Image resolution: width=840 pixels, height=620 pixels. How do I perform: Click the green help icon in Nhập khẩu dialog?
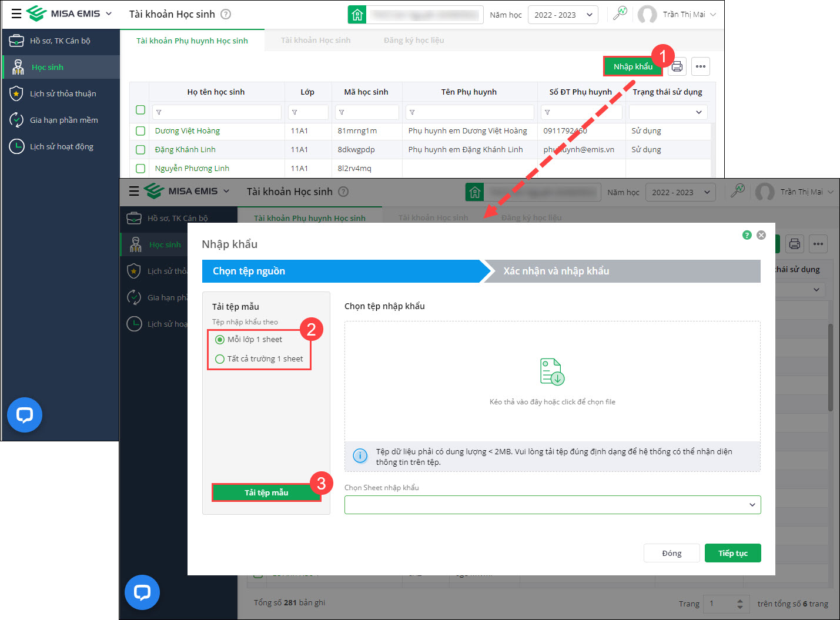point(747,235)
